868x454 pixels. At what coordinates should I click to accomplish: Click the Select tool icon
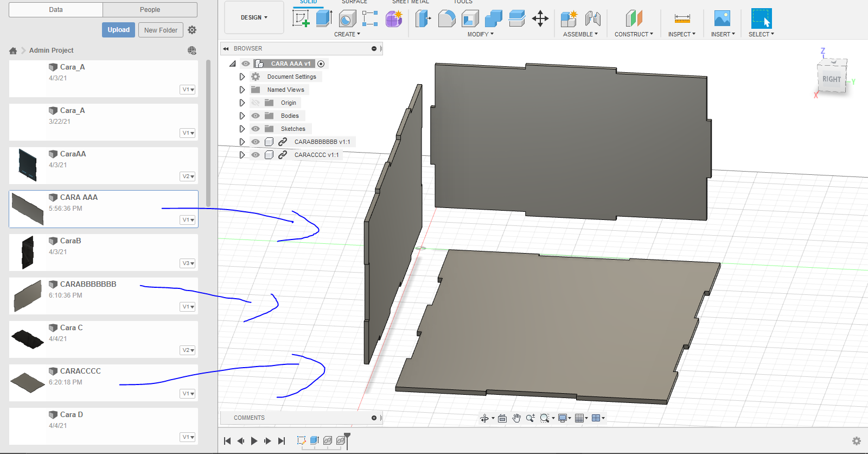point(761,18)
